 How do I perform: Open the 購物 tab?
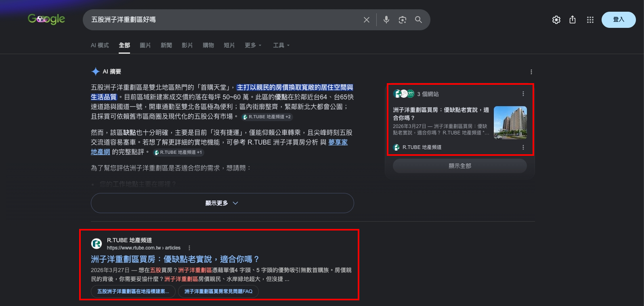[x=208, y=45]
